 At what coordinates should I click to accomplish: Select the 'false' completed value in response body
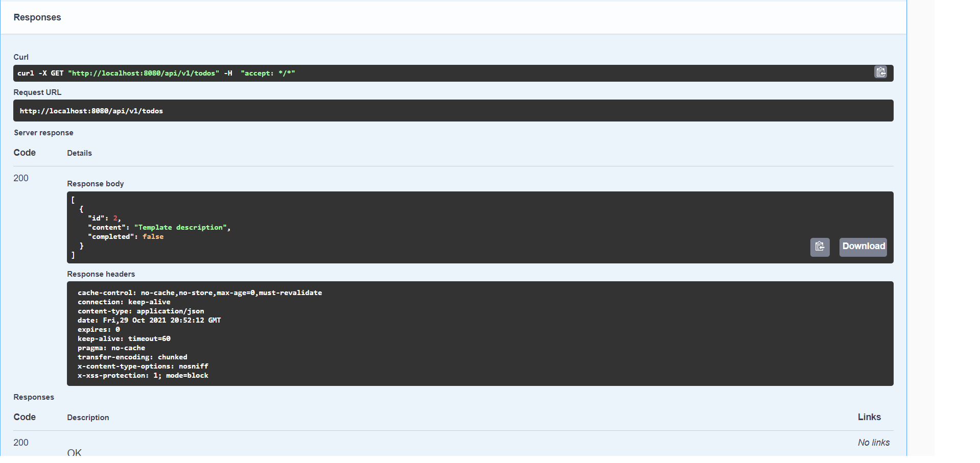[x=153, y=236]
